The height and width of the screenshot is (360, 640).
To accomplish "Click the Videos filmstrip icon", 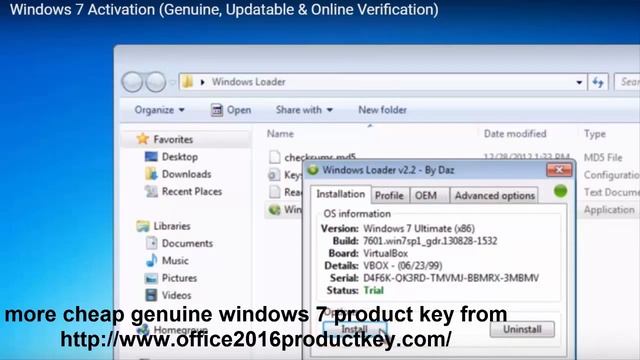I will point(151,295).
